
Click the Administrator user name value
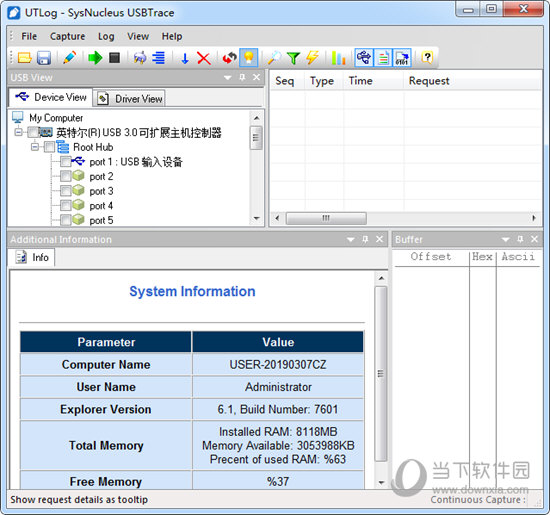point(278,387)
